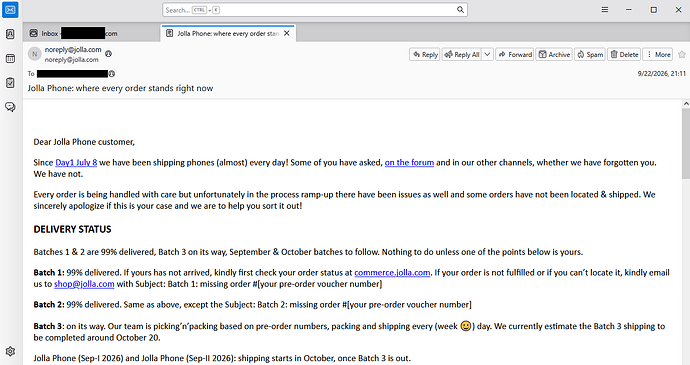Open the commerce.jolla.com link
This screenshot has width=690, height=365.
392,273
